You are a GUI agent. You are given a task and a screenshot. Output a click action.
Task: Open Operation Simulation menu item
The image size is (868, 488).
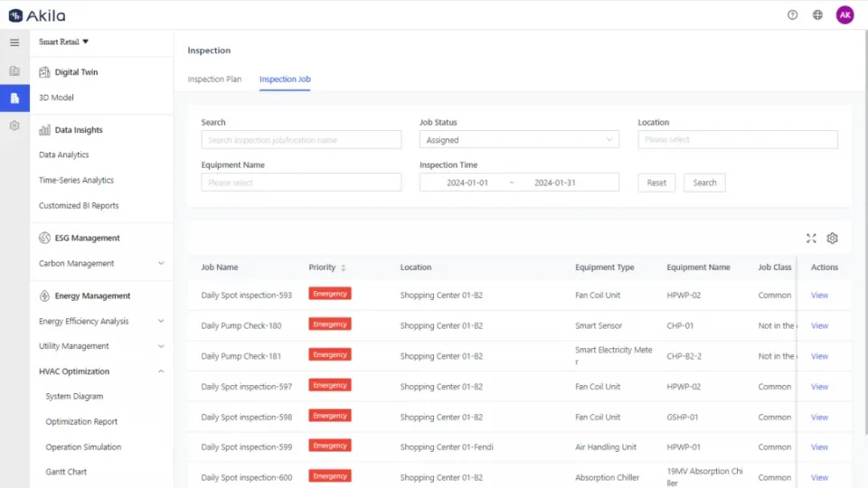83,447
